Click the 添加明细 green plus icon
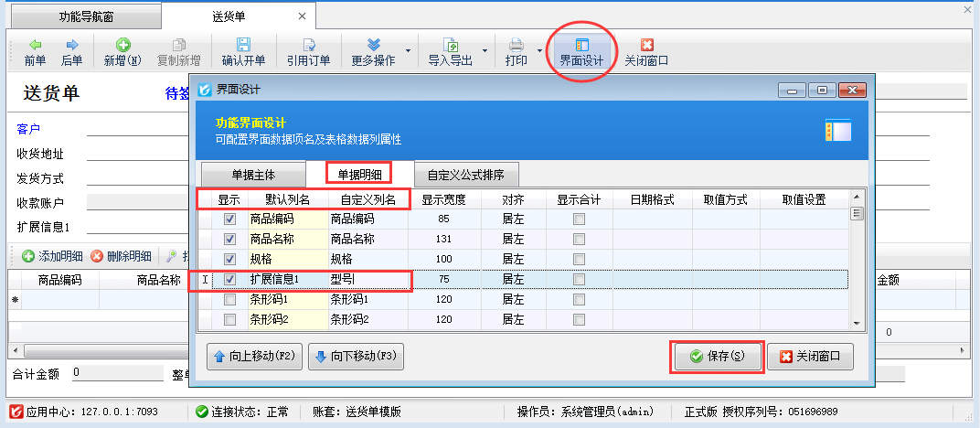Image resolution: width=980 pixels, height=428 pixels. coord(28,256)
